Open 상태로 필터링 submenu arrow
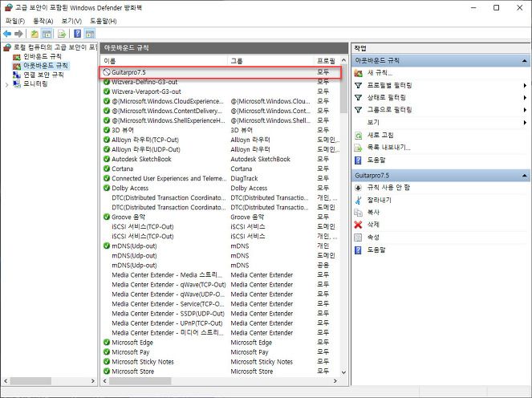 click(525, 97)
